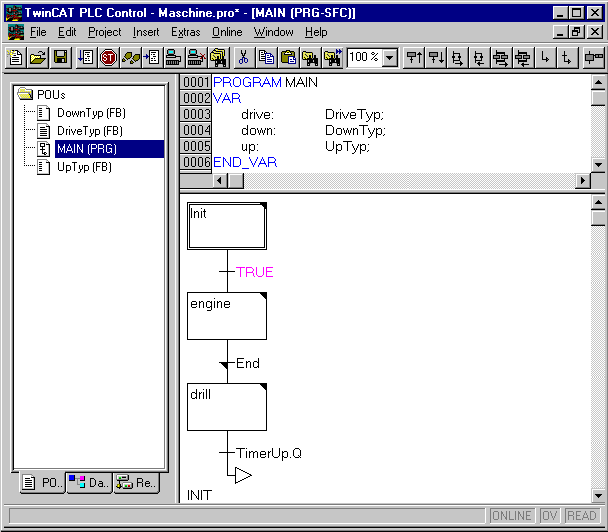The height and width of the screenshot is (532, 608).
Task: Click the New file toolbar icon
Action: click(16, 58)
